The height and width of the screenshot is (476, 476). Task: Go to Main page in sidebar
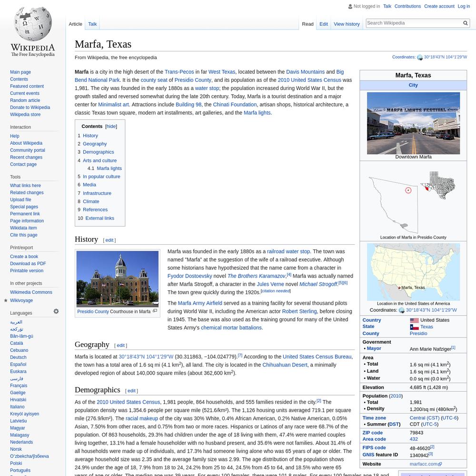20,72
